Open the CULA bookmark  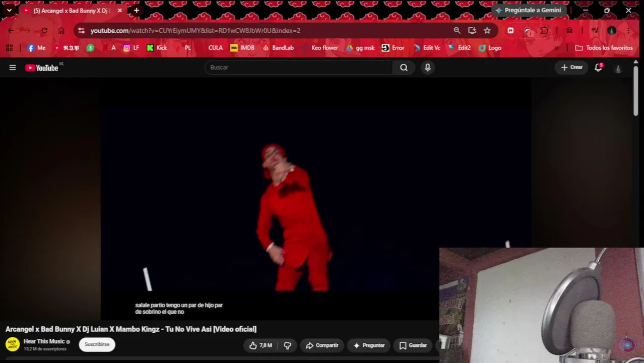(211, 48)
